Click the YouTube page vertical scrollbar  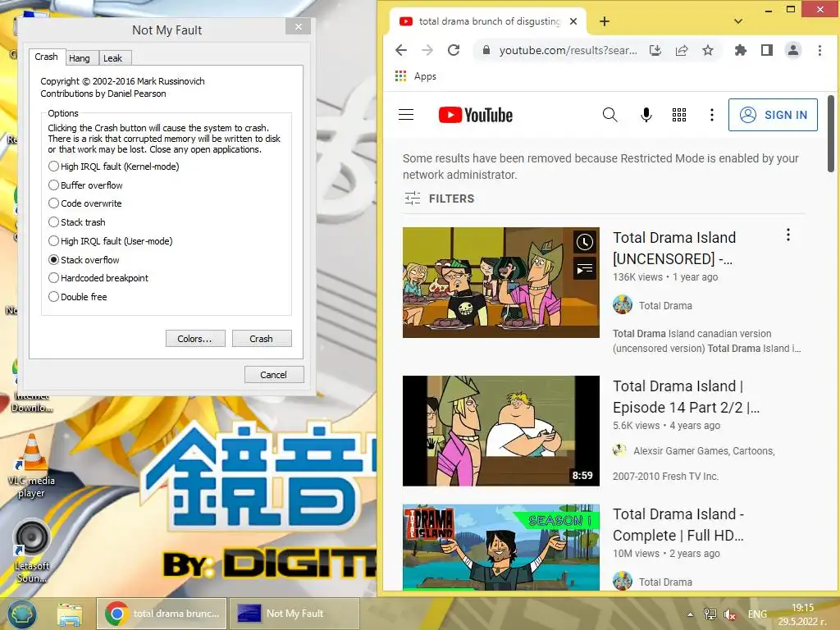(x=831, y=134)
